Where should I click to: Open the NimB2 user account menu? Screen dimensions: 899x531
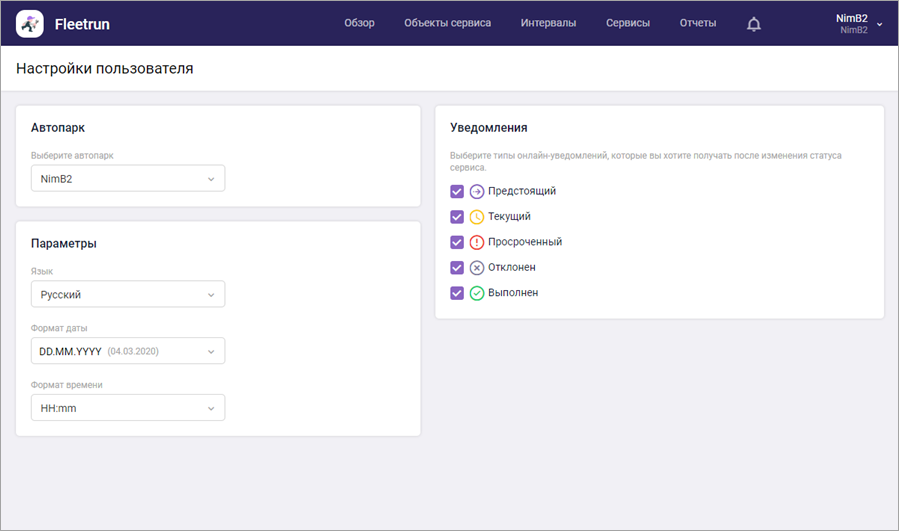tap(858, 24)
